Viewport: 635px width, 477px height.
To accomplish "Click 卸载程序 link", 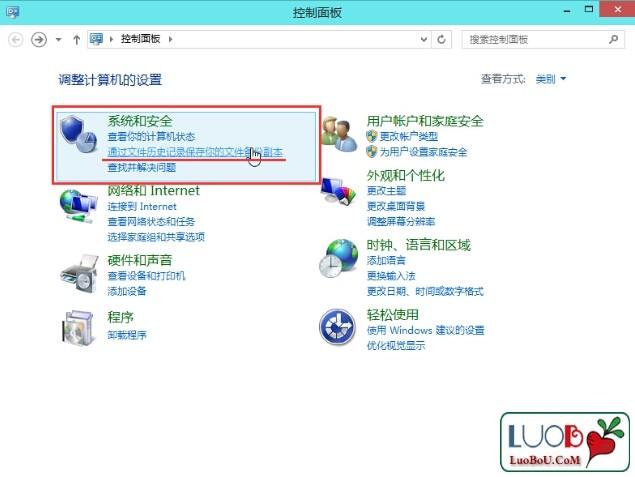I will tap(127, 335).
